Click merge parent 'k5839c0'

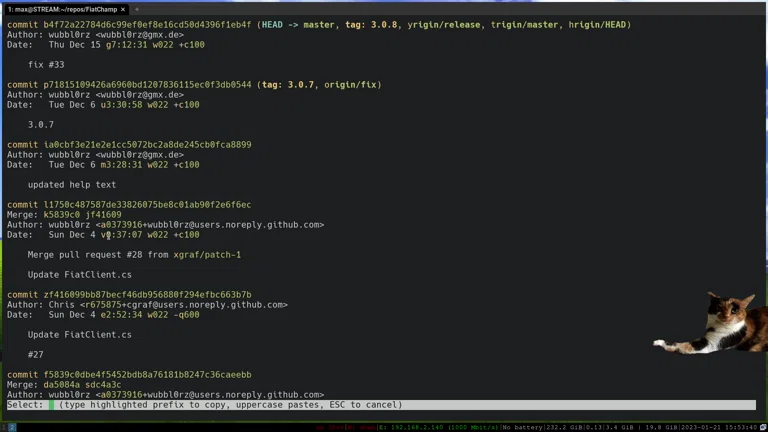click(x=61, y=215)
